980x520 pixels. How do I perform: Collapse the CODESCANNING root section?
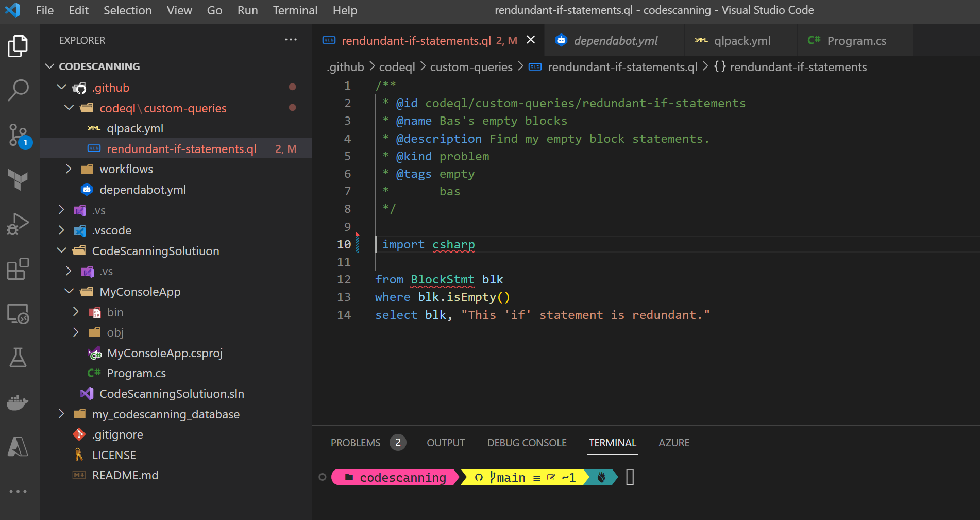click(99, 66)
